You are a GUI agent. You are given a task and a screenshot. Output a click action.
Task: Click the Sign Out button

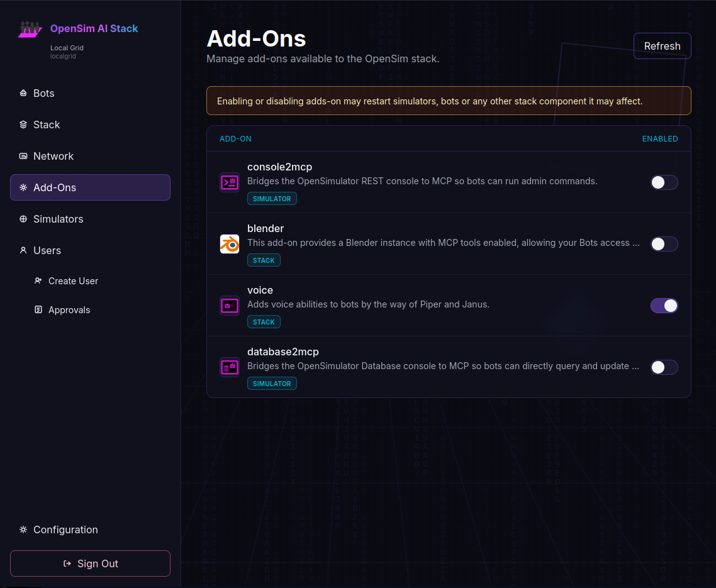[x=90, y=563]
